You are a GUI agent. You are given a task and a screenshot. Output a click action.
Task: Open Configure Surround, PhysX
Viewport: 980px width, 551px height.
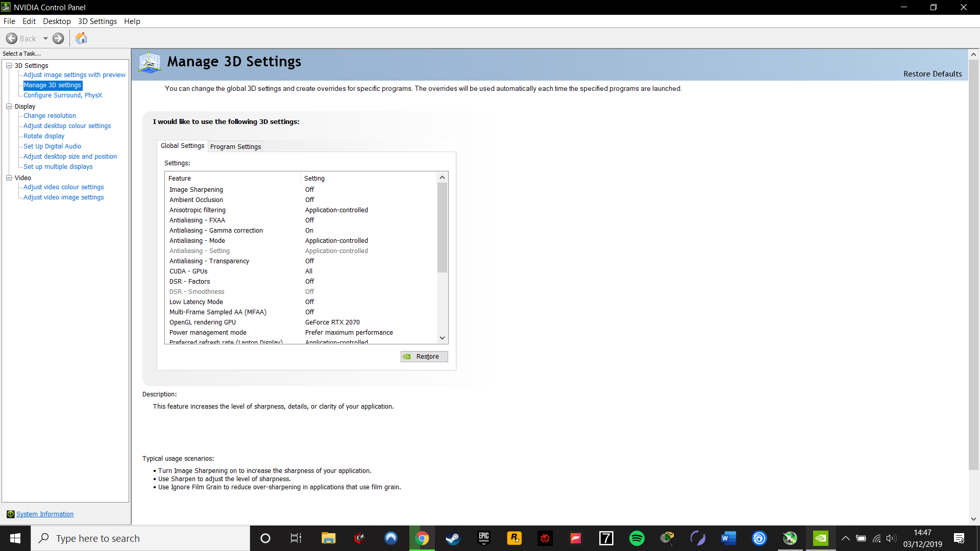pos(63,95)
